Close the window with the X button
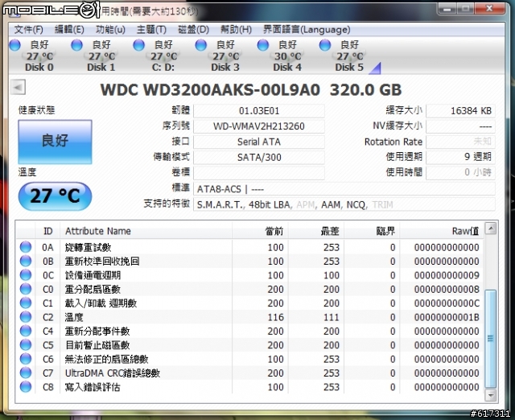 [x=489, y=9]
